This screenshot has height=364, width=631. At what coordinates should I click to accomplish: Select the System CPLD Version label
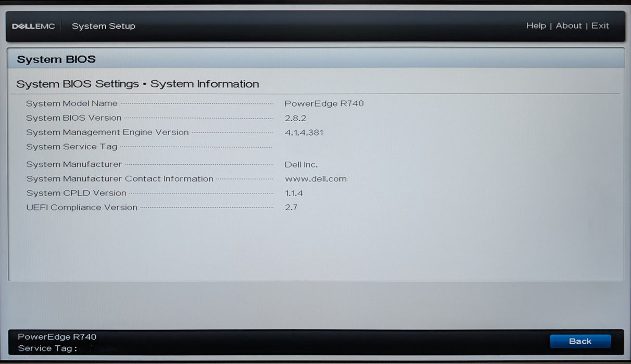[76, 193]
